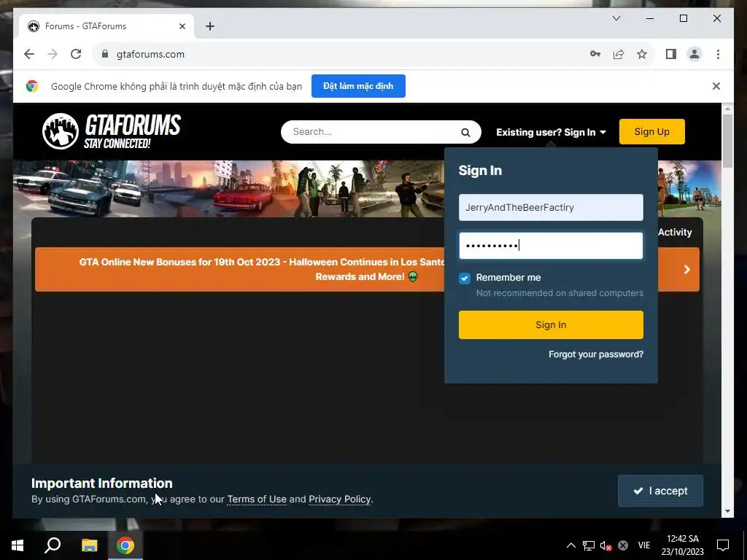The image size is (747, 560).
Task: Select the Forums - GTAForums tab
Action: [107, 26]
